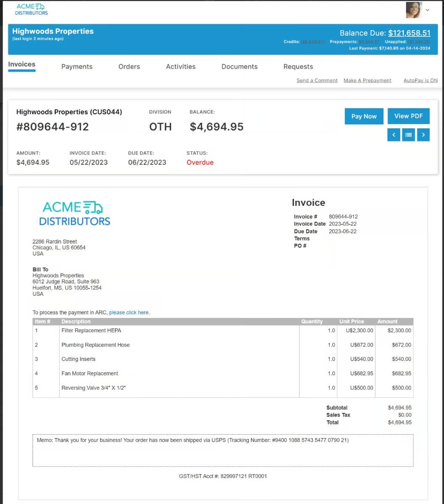This screenshot has height=504, width=444.
Task: Expand the dropdown arrow beside the avatar
Action: pos(428,10)
